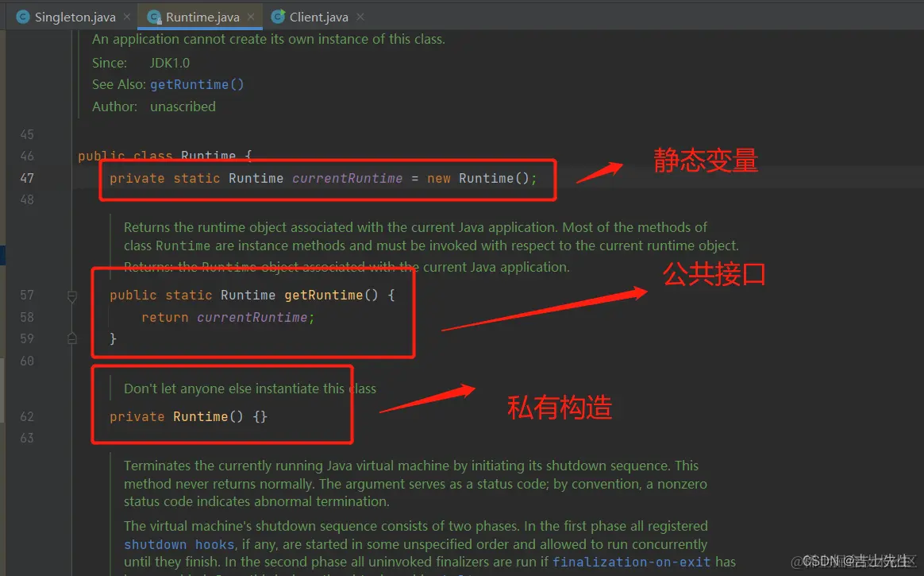The height and width of the screenshot is (576, 924).
Task: Click the currentRuntime field declaration
Action: [x=347, y=178]
